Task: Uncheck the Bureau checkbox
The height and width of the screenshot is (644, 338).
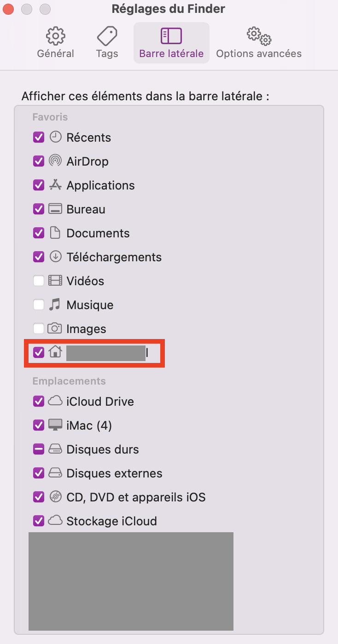Action: click(39, 209)
